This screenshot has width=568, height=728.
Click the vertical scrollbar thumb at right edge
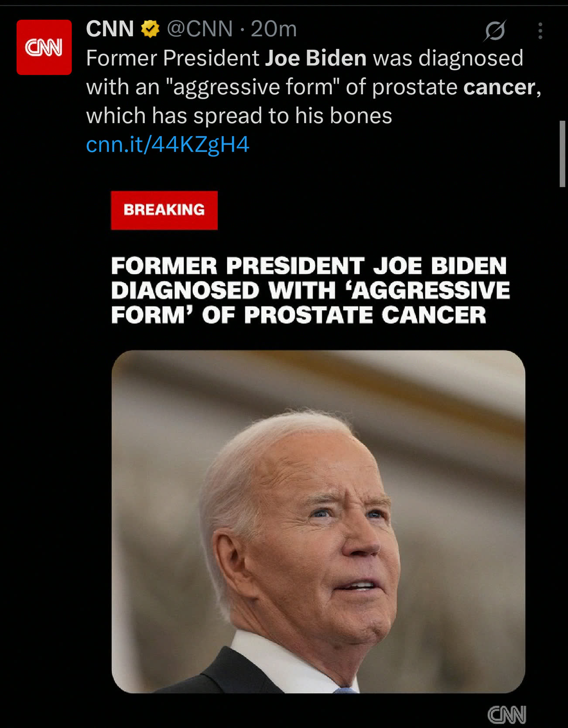(563, 154)
